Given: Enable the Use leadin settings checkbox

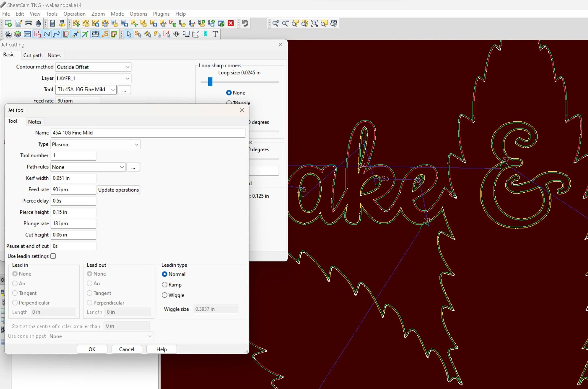Looking at the screenshot, I should 53,256.
